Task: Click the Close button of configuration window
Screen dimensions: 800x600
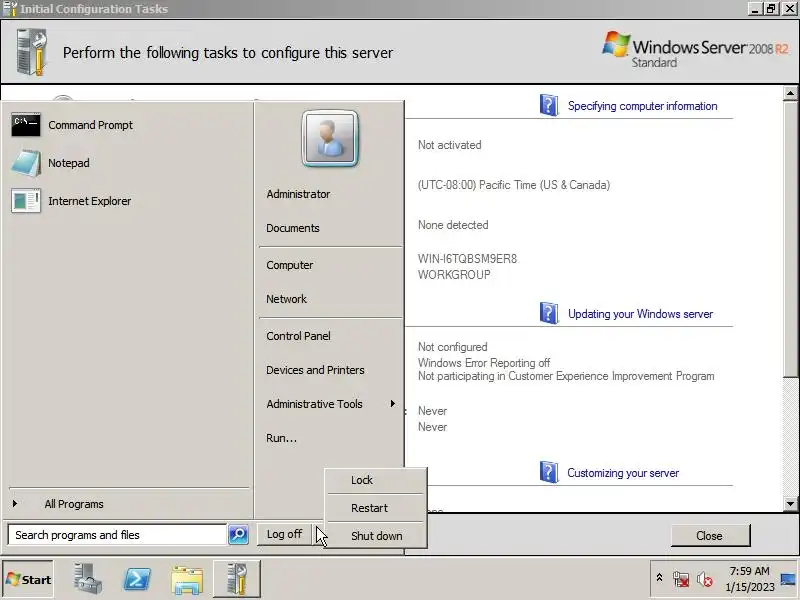Action: coord(710,536)
